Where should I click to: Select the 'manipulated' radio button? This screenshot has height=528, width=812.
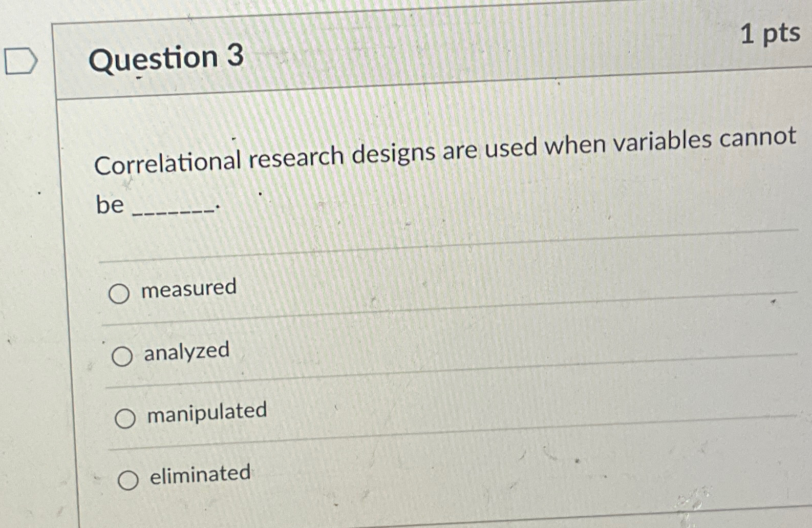(x=125, y=418)
